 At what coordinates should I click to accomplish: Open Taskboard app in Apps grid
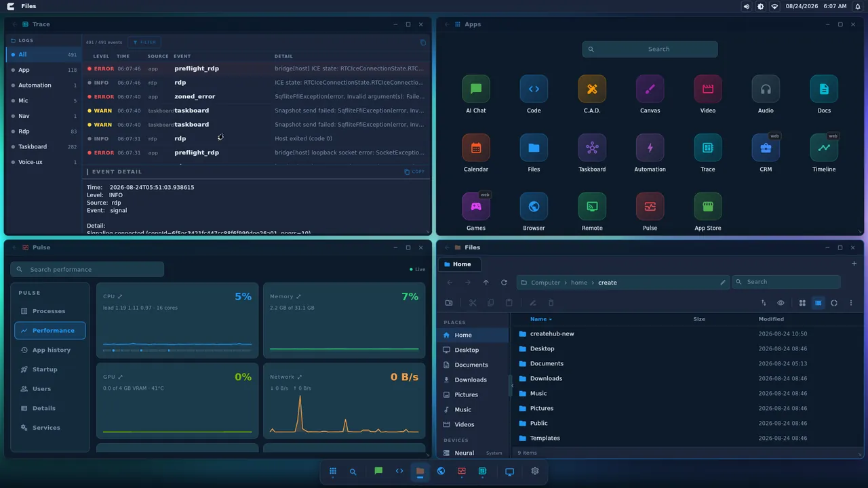tap(592, 148)
